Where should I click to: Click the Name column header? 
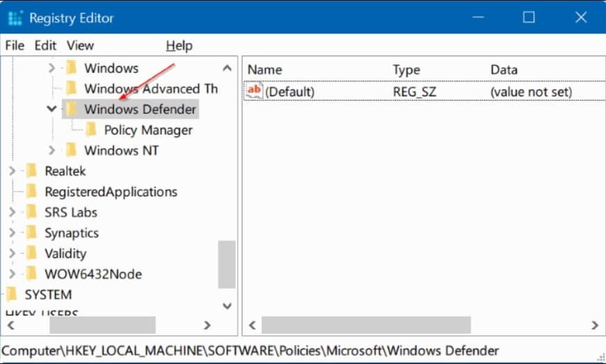click(265, 69)
